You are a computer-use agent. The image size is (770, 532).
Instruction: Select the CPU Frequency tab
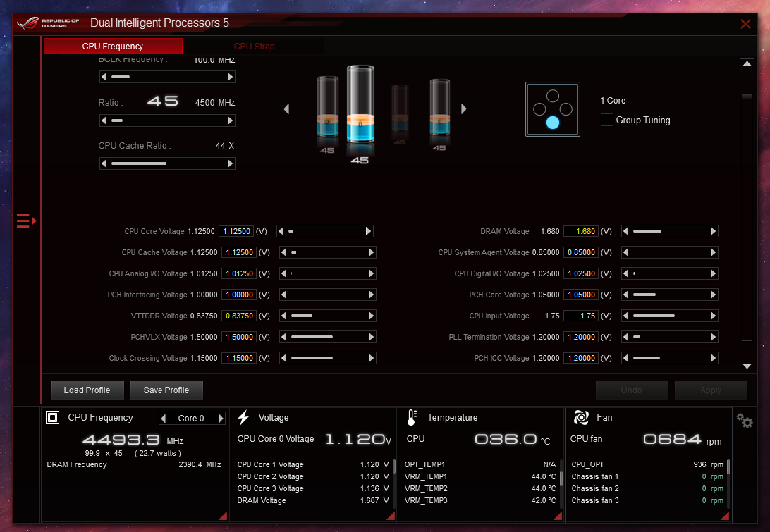pos(113,46)
